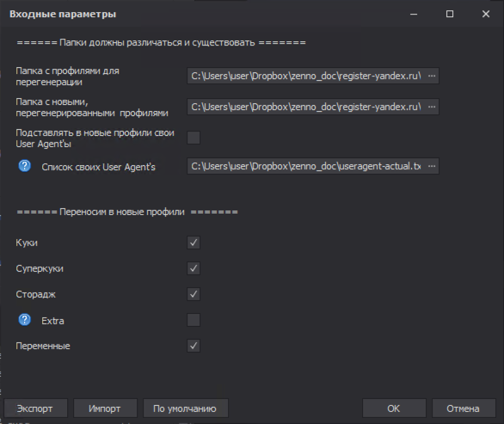Browse for the User Agent list file
Screen dimensions: 504x424
[432, 166]
